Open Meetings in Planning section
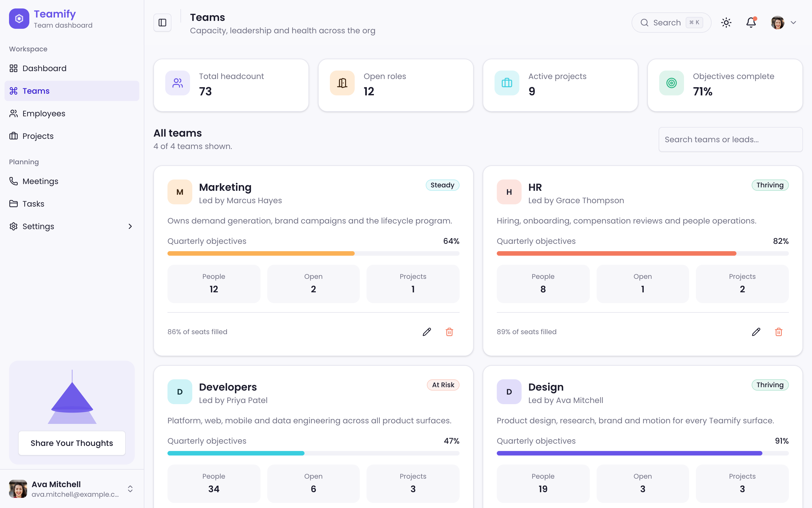Image resolution: width=812 pixels, height=508 pixels. pos(72,181)
